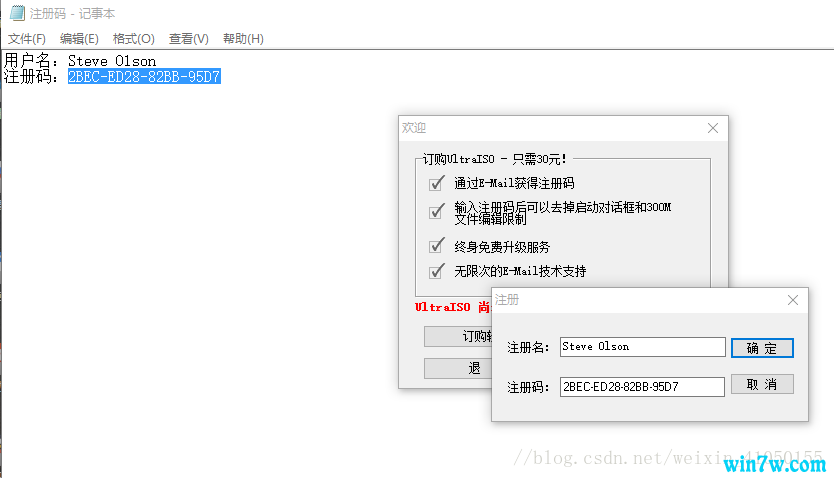Confirm registration with the 确定 button
The width and height of the screenshot is (834, 478).
pyautogui.click(x=762, y=348)
